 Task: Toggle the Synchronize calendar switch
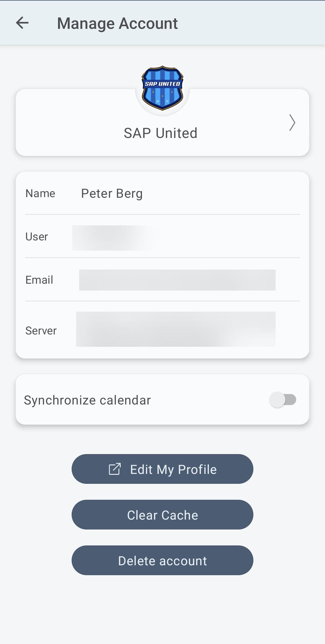(x=283, y=400)
